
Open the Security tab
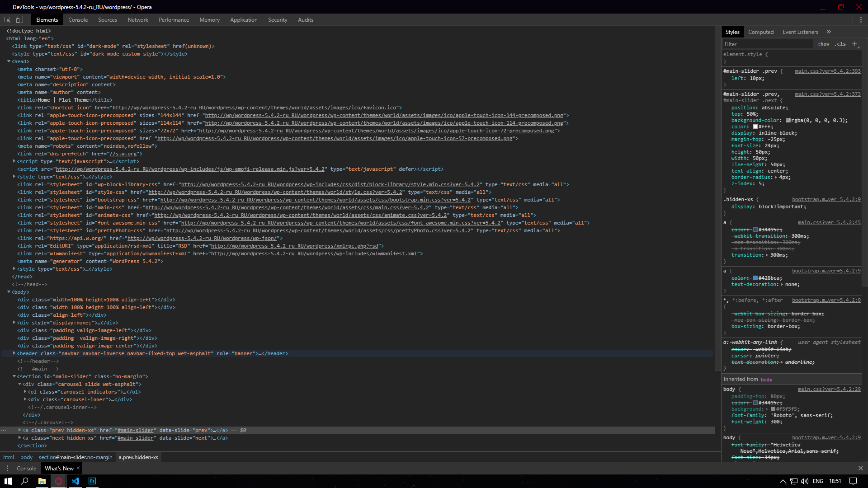(278, 19)
